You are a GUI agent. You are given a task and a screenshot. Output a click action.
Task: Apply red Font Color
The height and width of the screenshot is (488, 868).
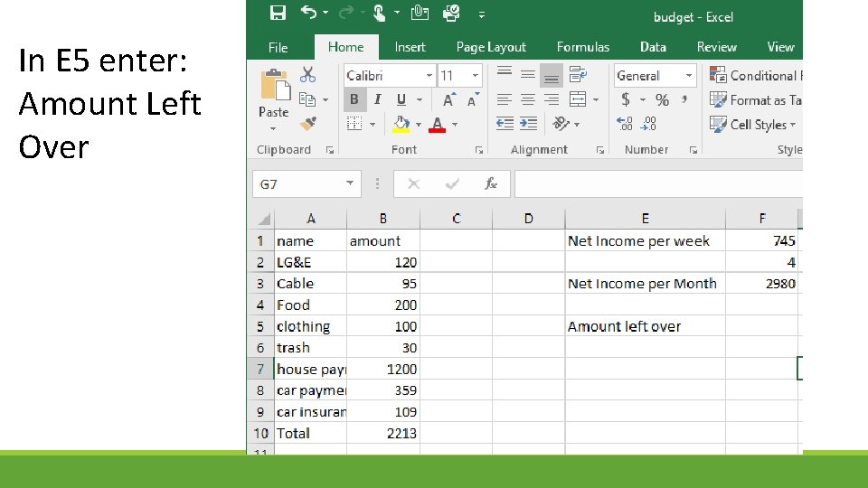(x=438, y=125)
